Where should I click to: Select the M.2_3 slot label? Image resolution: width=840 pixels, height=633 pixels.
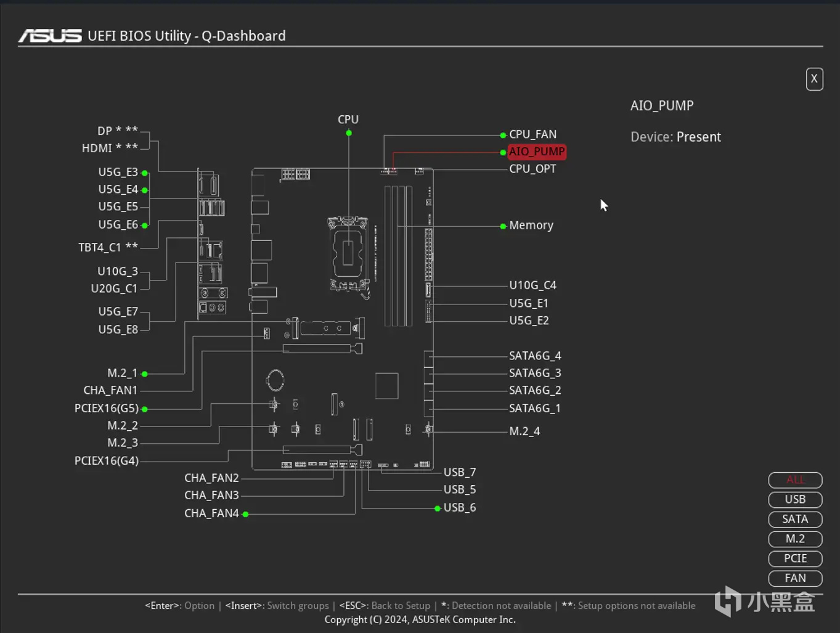click(122, 443)
